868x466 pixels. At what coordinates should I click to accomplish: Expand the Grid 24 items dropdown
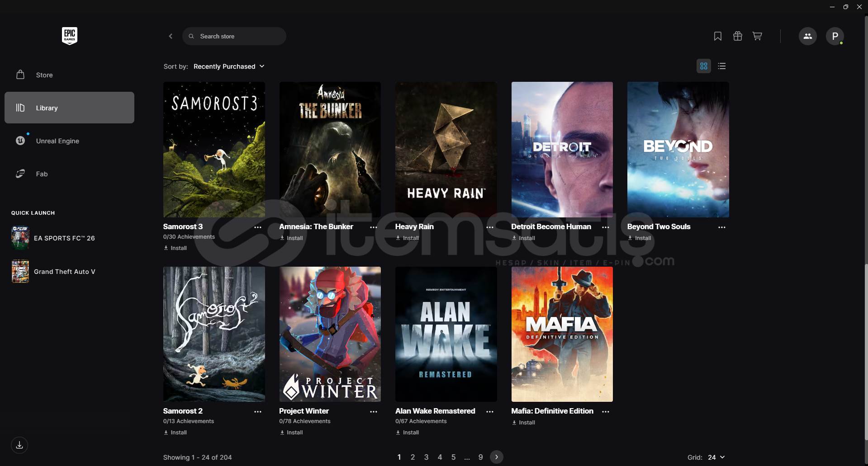coord(716,457)
